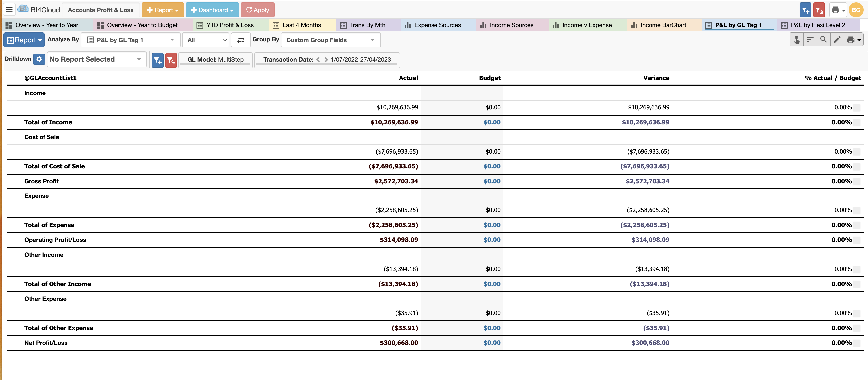The image size is (868, 380).
Task: Go to next Transaction Date period arrow
Action: [326, 60]
